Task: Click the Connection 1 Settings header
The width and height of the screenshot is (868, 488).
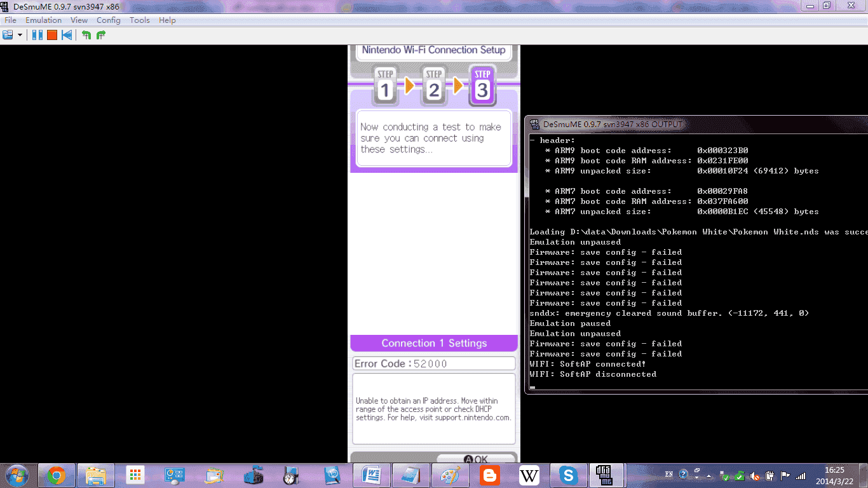Action: (434, 343)
